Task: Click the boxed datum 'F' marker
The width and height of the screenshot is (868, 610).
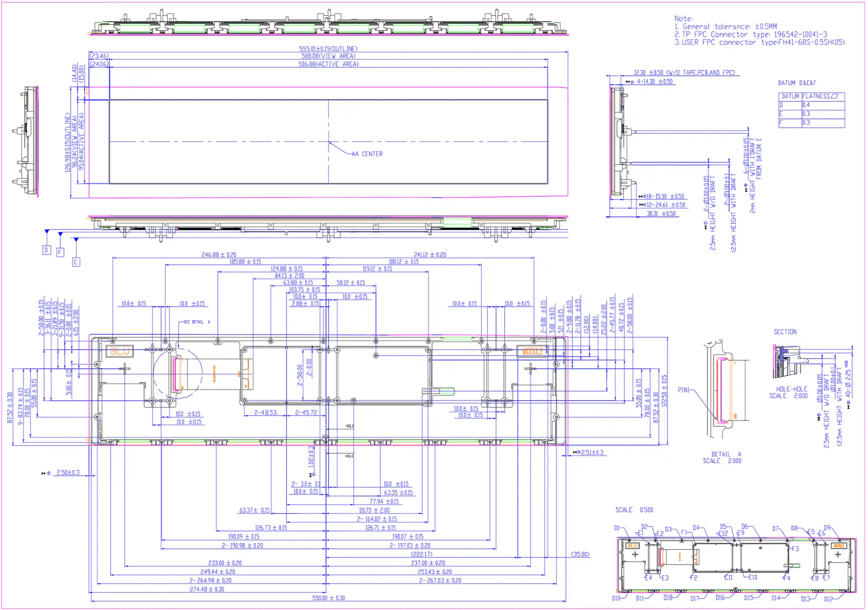Action: (x=61, y=252)
